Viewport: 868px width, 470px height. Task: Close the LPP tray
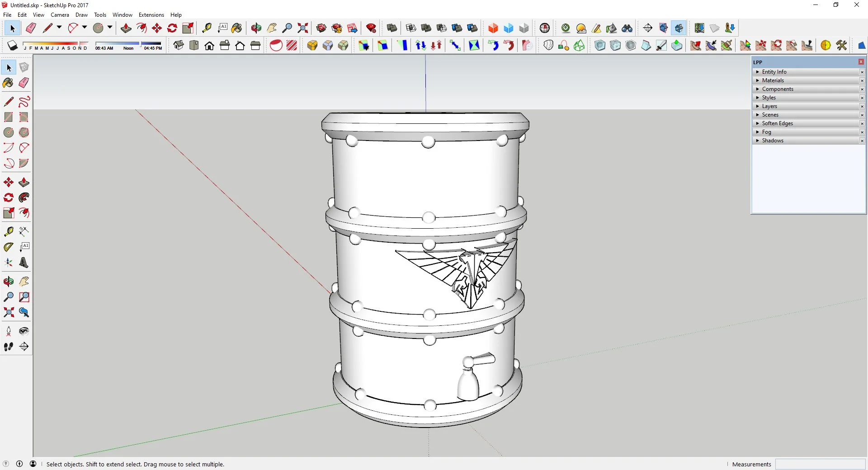point(861,62)
